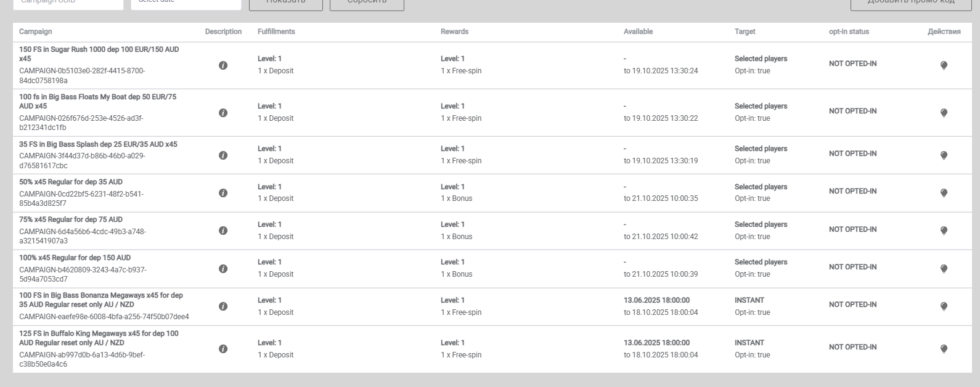Image resolution: width=980 pixels, height=387 pixels.
Task: Activate lightbulb for 50% x45 Regular campaign
Action: 944,193
